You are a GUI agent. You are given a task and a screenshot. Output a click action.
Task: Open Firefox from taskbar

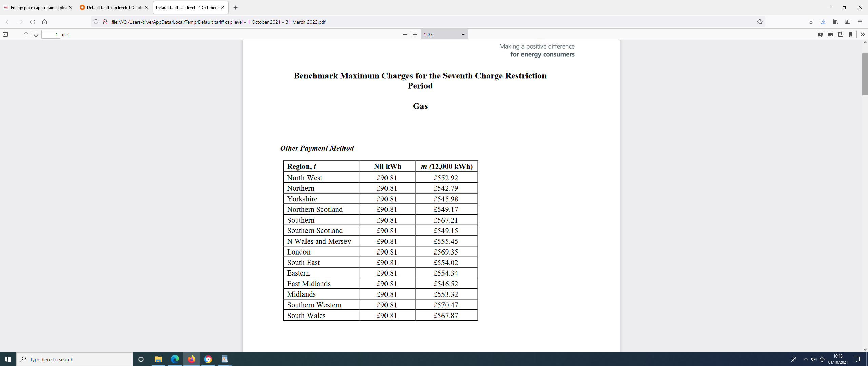191,359
